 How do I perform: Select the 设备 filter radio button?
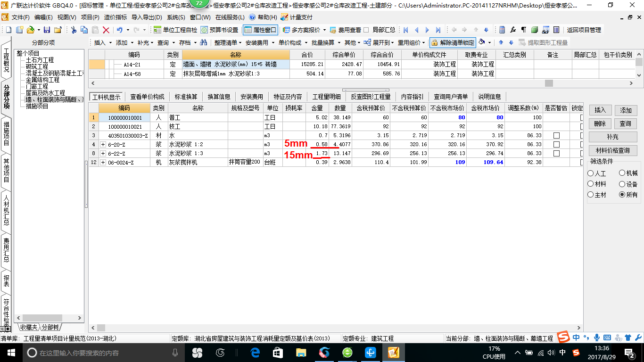coord(622,184)
